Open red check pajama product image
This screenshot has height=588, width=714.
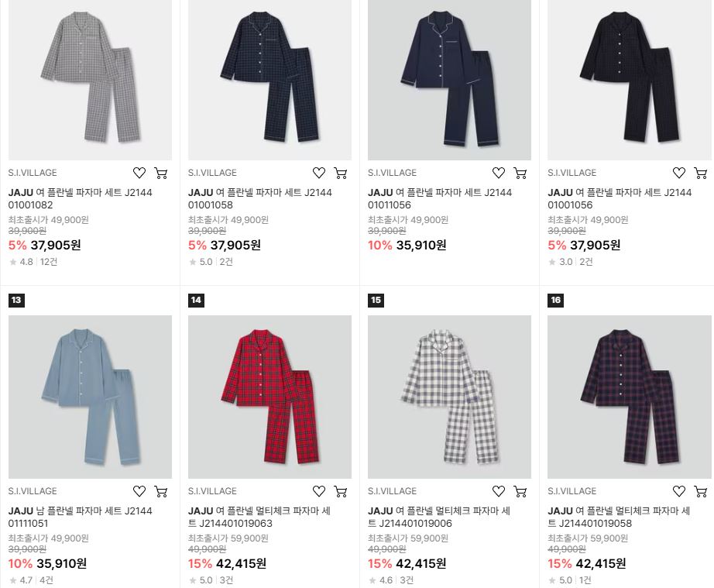click(x=269, y=397)
